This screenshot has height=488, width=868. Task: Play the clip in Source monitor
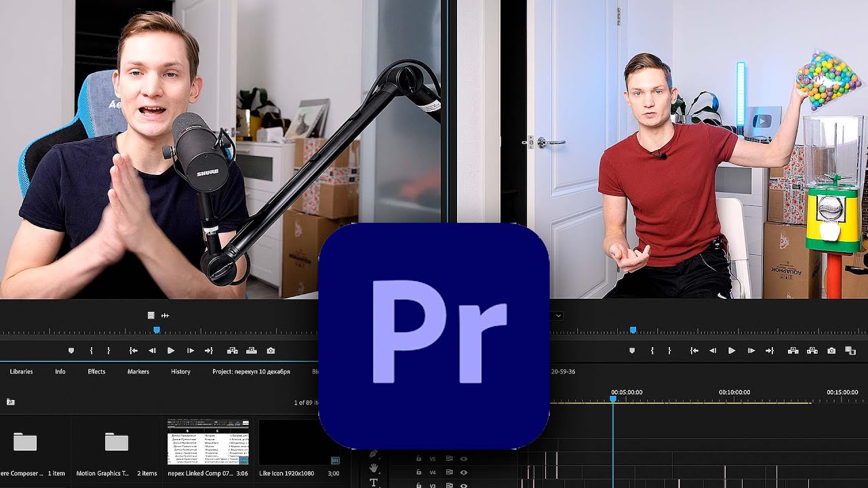tap(171, 350)
